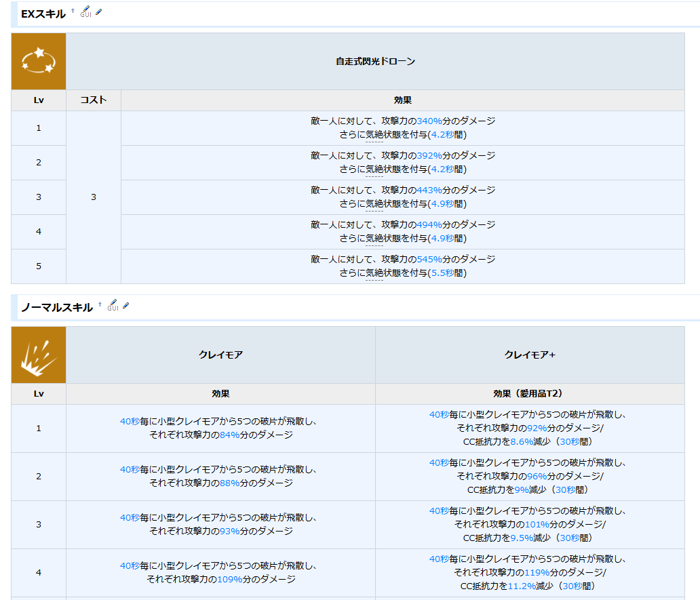Click the 11.2% CC resistance reduction value

pyautogui.click(x=522, y=586)
